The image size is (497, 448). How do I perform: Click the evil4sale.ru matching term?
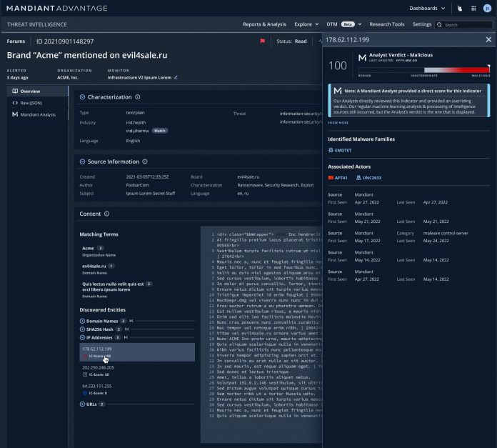pos(94,266)
